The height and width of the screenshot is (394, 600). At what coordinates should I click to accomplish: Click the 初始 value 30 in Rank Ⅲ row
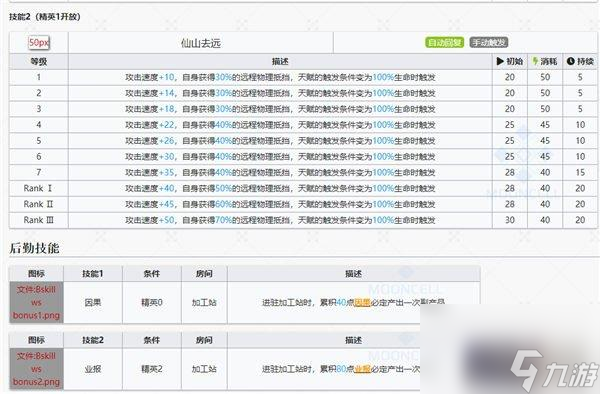(510, 220)
